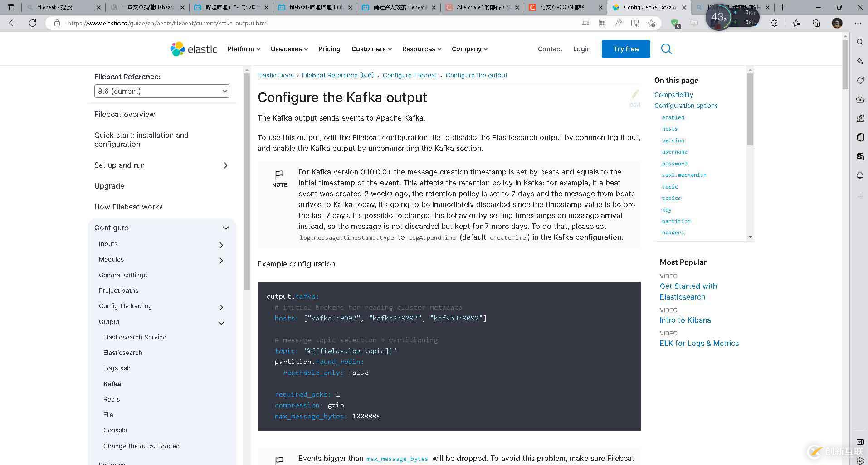Open new tab with plus icon
The height and width of the screenshot is (465, 868).
tap(782, 7)
